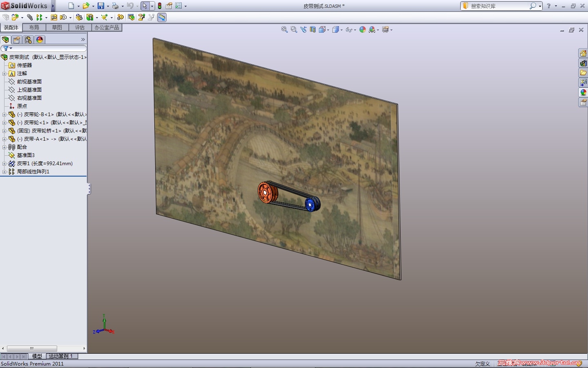Open the 布局 command tab
Image resolution: width=588 pixels, height=368 pixels.
pos(34,27)
